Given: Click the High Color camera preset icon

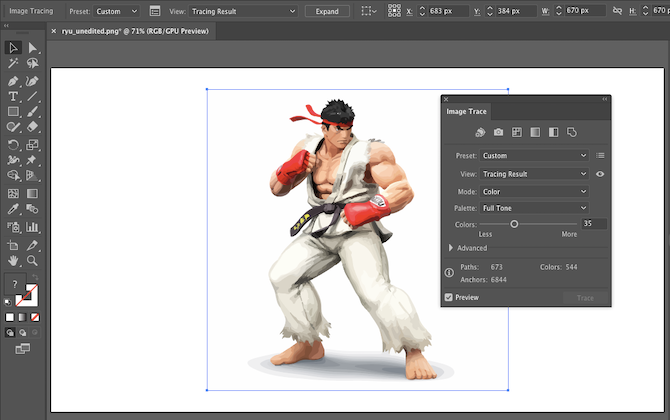Looking at the screenshot, I should pyautogui.click(x=498, y=132).
